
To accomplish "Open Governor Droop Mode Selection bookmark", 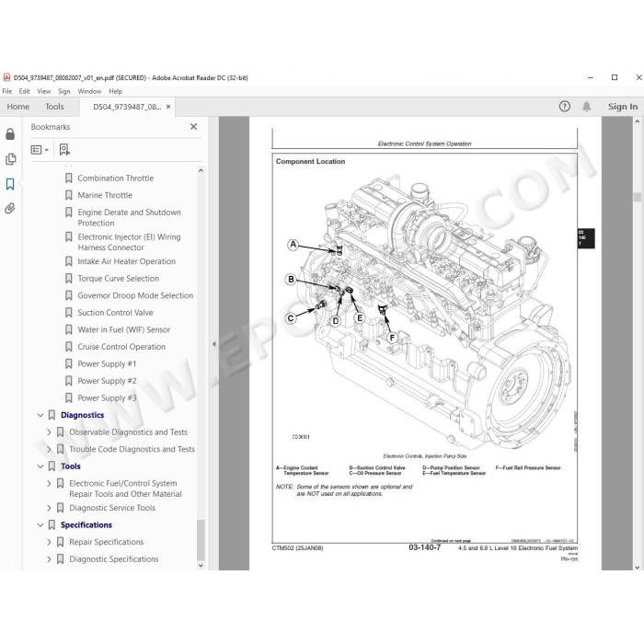I will 135,295.
